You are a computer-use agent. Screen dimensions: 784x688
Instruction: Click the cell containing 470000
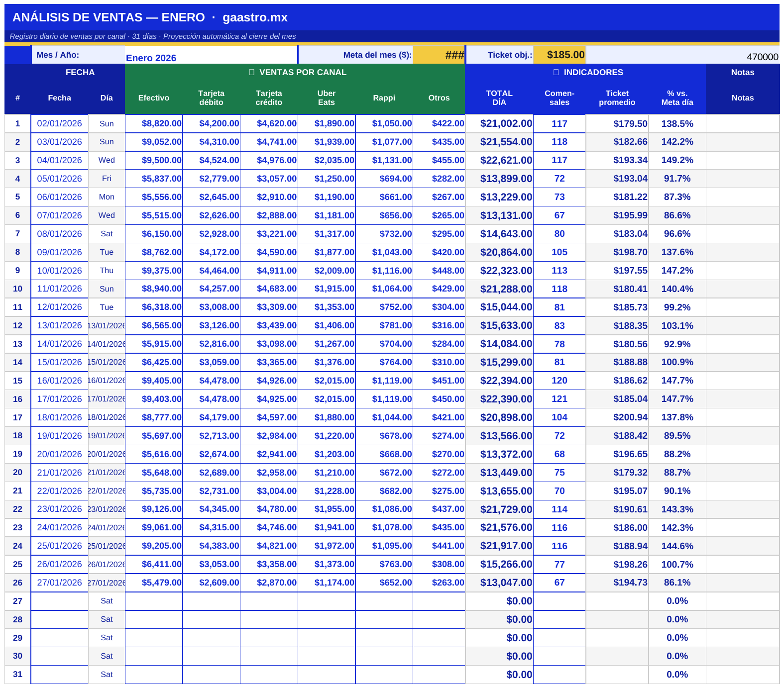pos(682,55)
